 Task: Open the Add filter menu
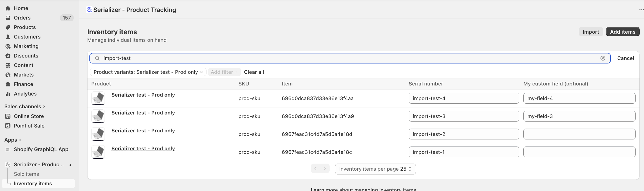click(224, 72)
